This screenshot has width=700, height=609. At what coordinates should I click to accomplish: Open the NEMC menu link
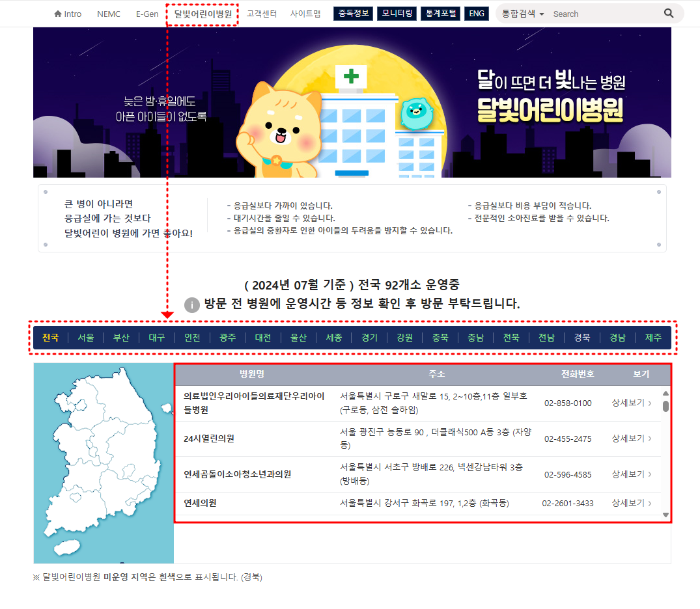pos(108,13)
